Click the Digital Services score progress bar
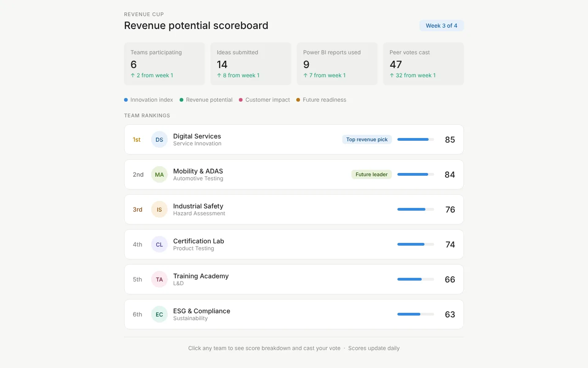 point(416,139)
